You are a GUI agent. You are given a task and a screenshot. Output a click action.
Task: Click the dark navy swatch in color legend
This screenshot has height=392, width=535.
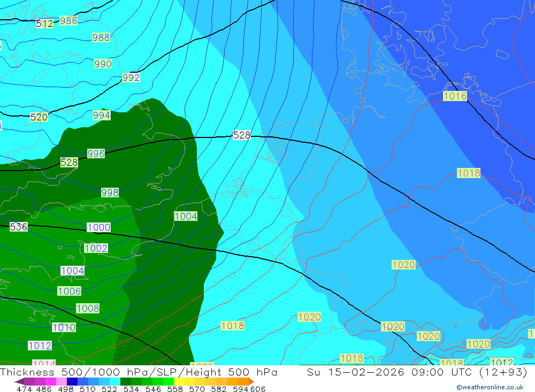[72, 381]
